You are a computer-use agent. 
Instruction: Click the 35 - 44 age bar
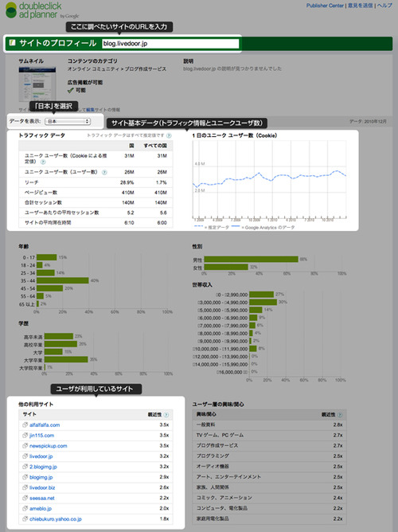click(63, 280)
